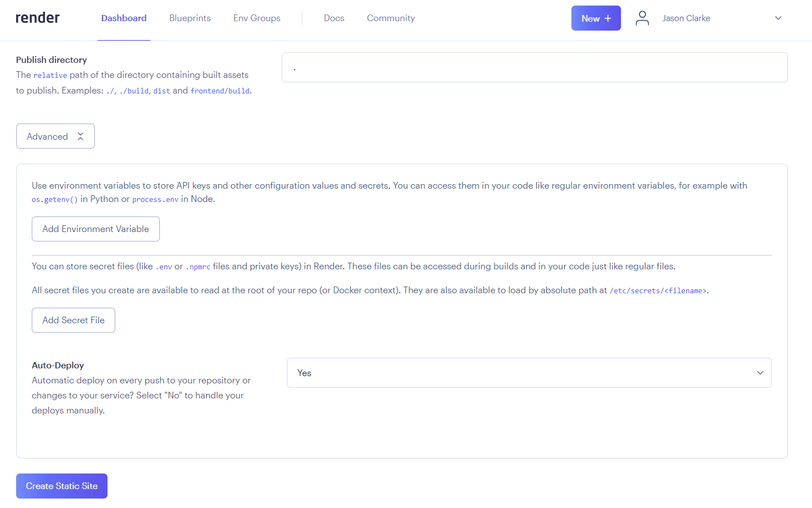Image resolution: width=812 pixels, height=508 pixels.
Task: Focus the Publish directory input field
Action: (x=534, y=67)
